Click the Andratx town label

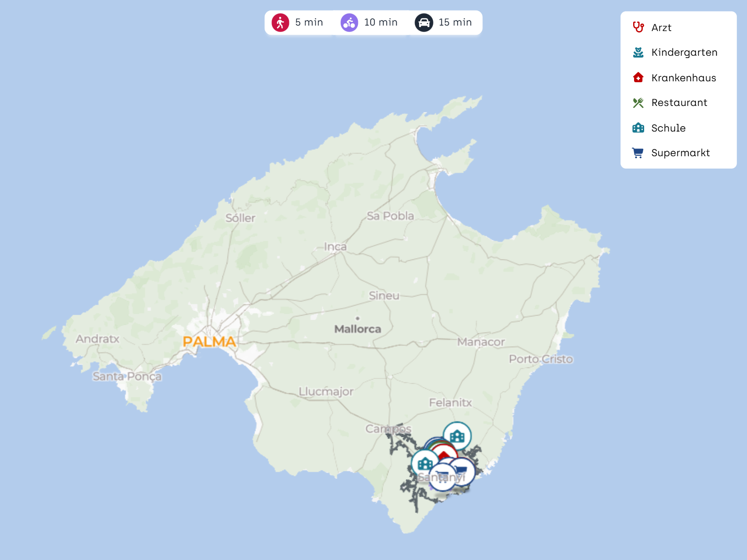click(x=97, y=339)
